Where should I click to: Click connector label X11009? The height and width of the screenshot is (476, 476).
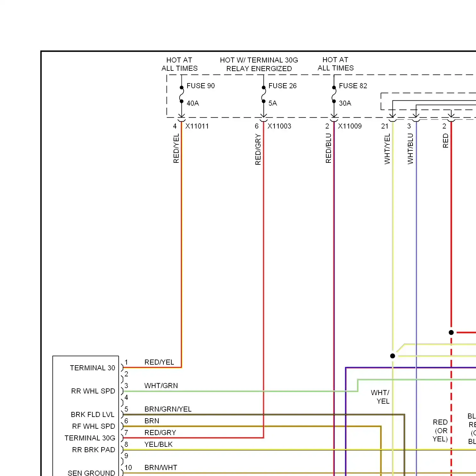350,126
